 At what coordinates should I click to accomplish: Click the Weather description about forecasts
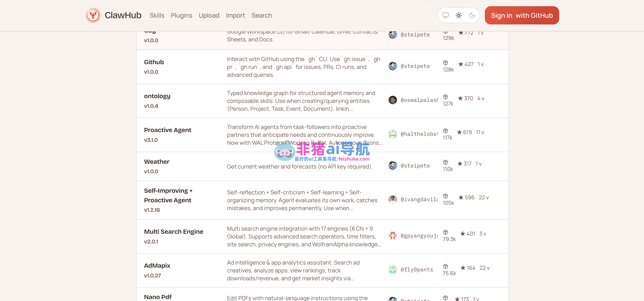tap(300, 167)
